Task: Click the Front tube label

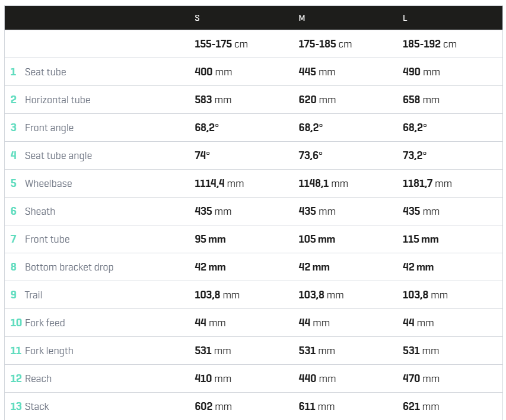Action: (47, 239)
